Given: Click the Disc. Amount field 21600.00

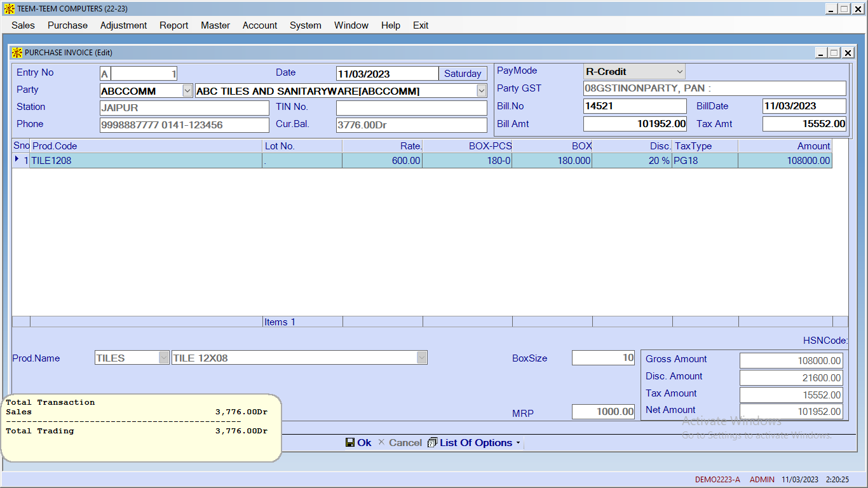Looking at the screenshot, I should click(x=792, y=378).
